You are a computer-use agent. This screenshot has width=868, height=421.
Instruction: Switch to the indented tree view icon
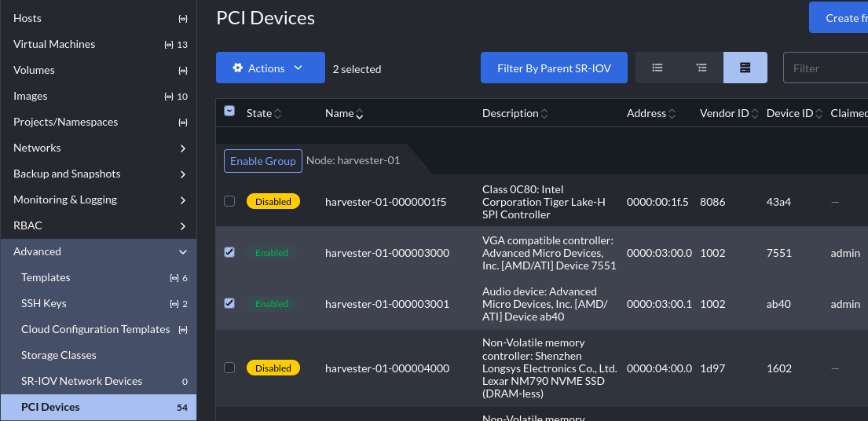[x=701, y=68]
